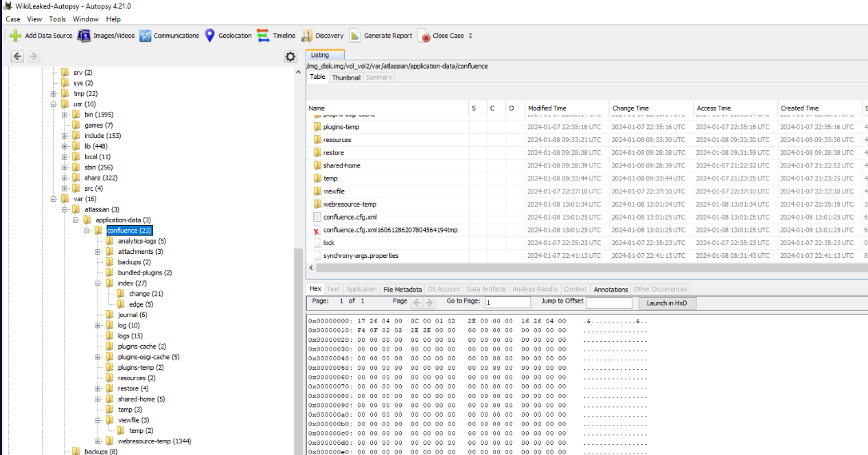The image size is (868, 455).
Task: Expand the plugins-osgi-cache (5) tree node
Action: 98,357
